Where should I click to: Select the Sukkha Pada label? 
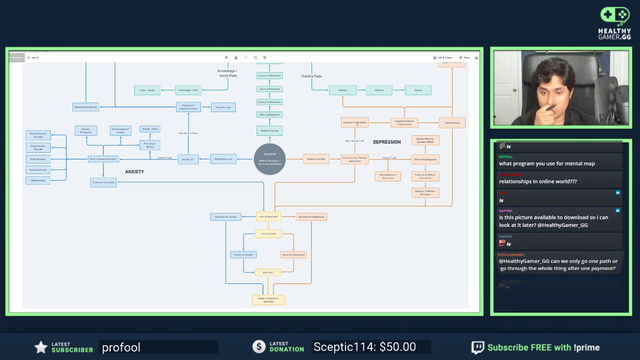[312, 76]
